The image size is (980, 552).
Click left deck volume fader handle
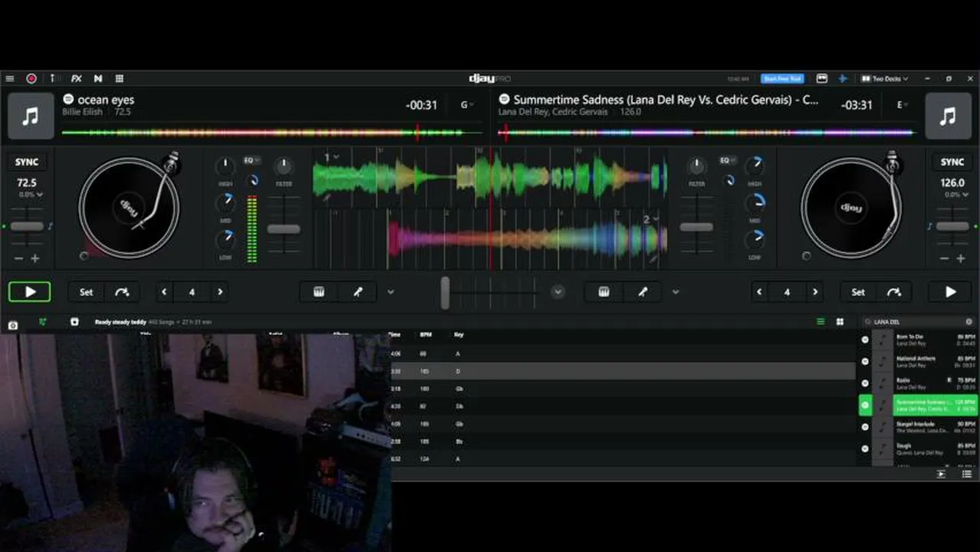click(x=283, y=228)
